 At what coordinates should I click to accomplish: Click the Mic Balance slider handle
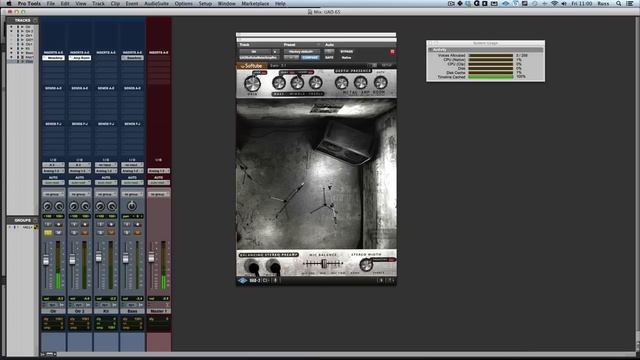[x=324, y=264]
